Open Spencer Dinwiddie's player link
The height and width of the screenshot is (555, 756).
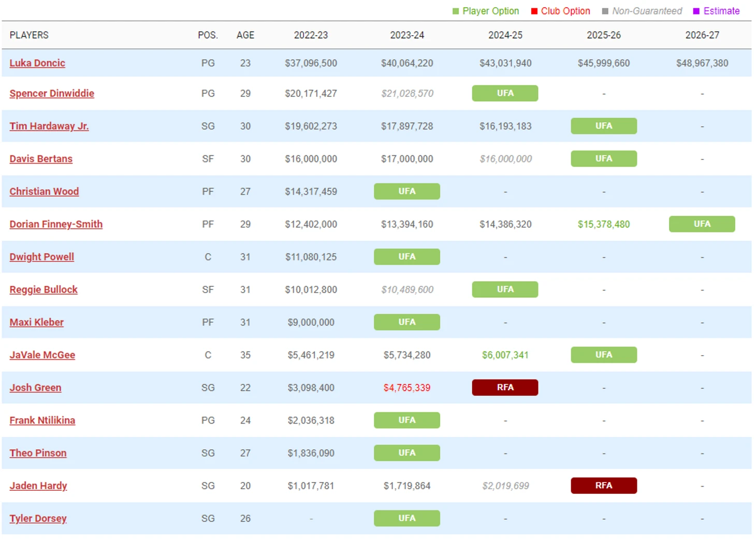[52, 94]
